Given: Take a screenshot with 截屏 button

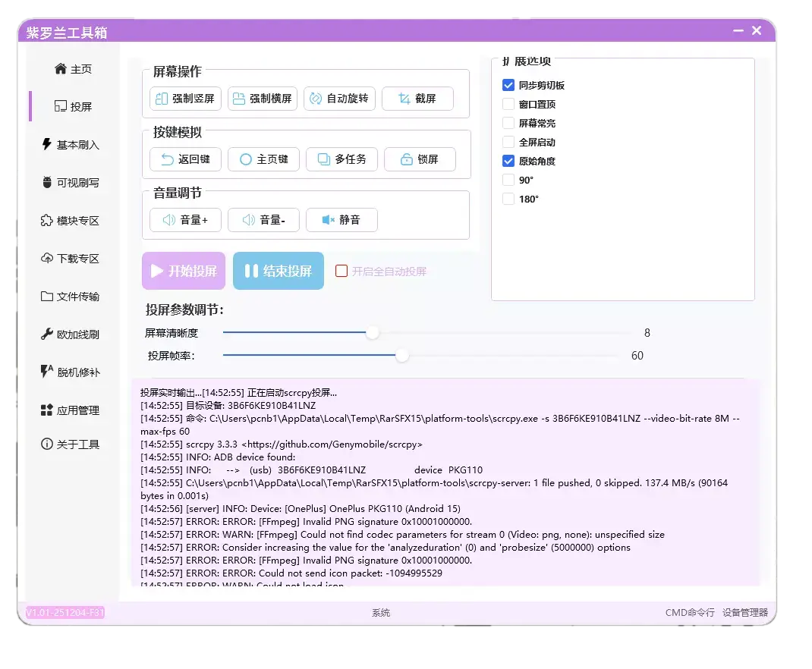Looking at the screenshot, I should (417, 98).
